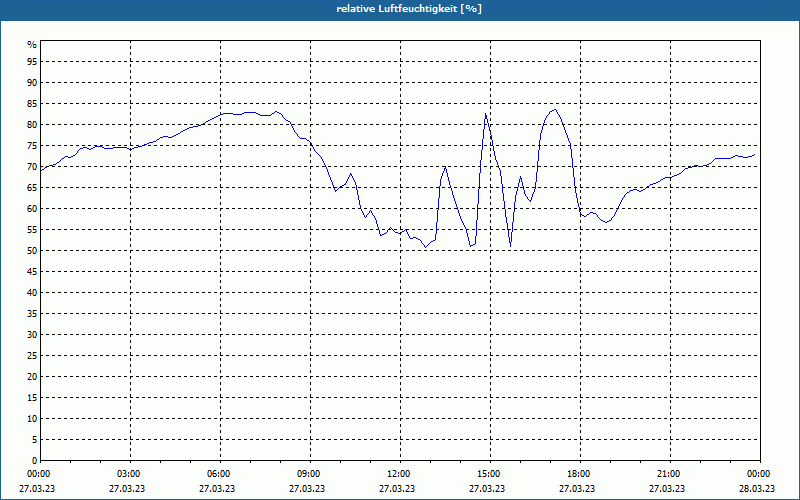Click the '55' y-axis value
Viewport: 800px width, 500px height.
pyautogui.click(x=32, y=230)
